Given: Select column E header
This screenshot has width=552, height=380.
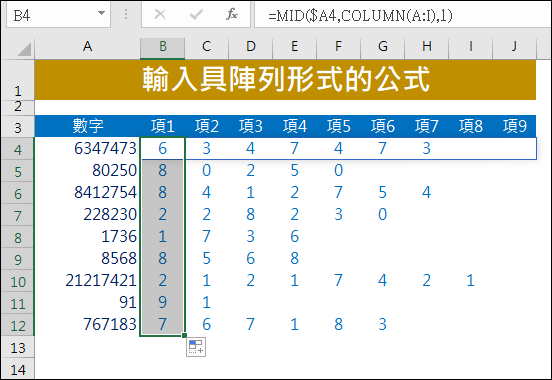Looking at the screenshot, I should pyautogui.click(x=294, y=46).
